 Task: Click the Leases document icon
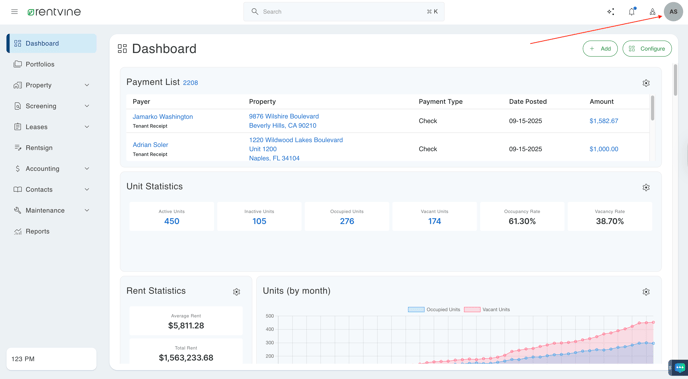tap(18, 127)
